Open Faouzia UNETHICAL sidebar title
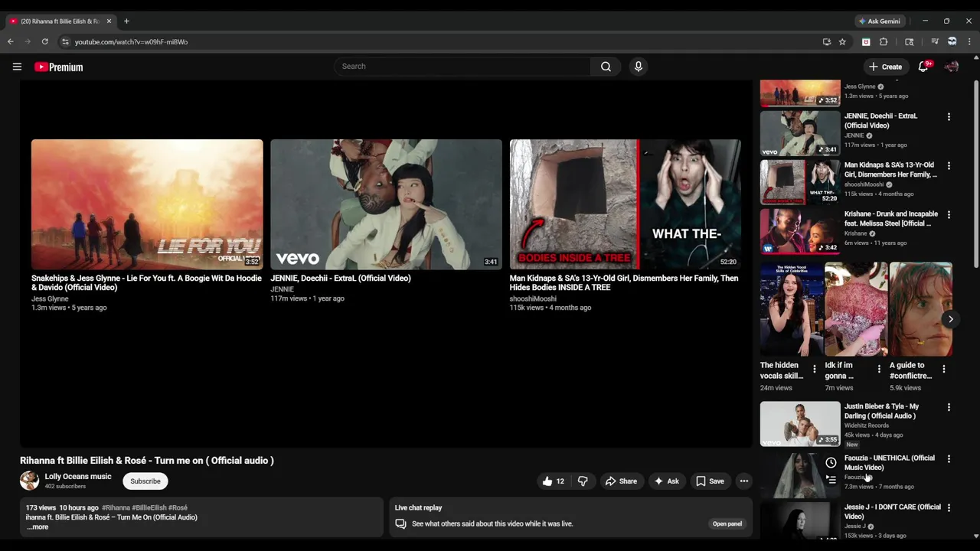Viewport: 980px width, 551px height. [890, 463]
